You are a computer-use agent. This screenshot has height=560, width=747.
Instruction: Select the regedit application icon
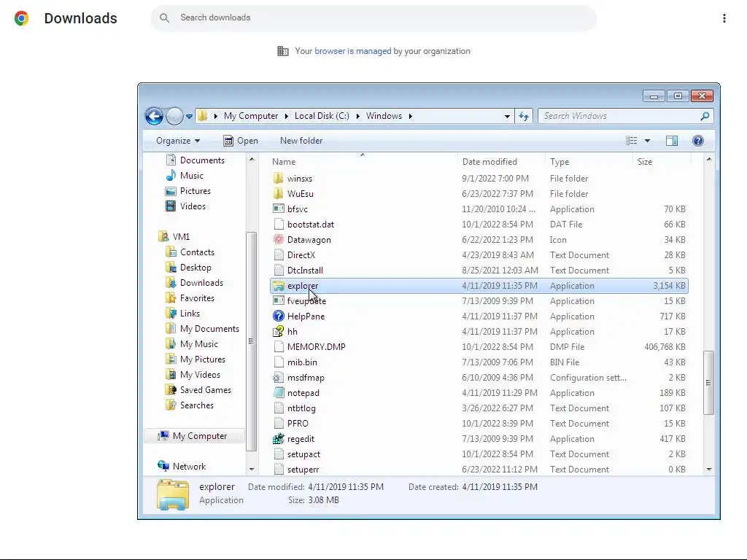pos(279,438)
